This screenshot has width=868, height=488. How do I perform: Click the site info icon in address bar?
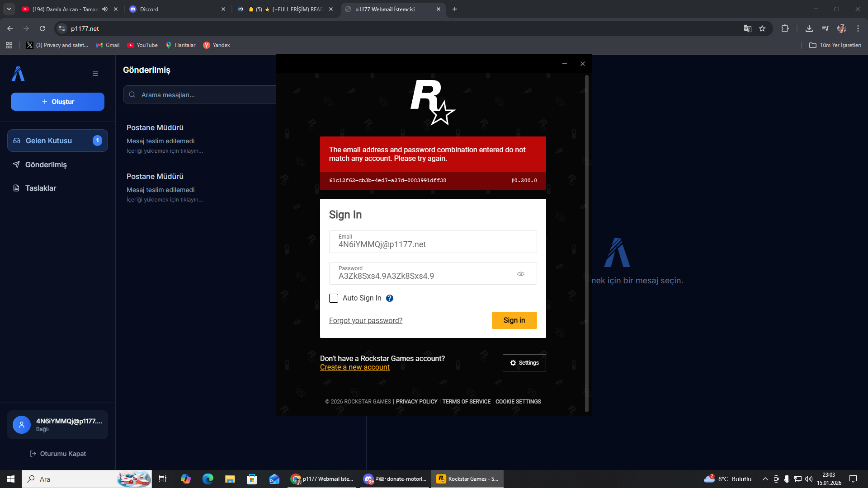pos(62,28)
